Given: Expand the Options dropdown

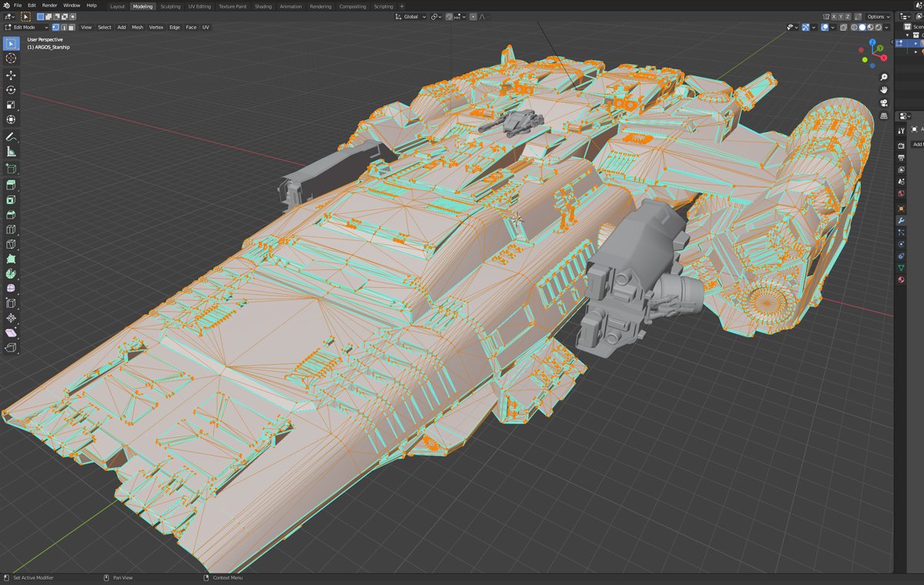Looking at the screenshot, I should [878, 16].
